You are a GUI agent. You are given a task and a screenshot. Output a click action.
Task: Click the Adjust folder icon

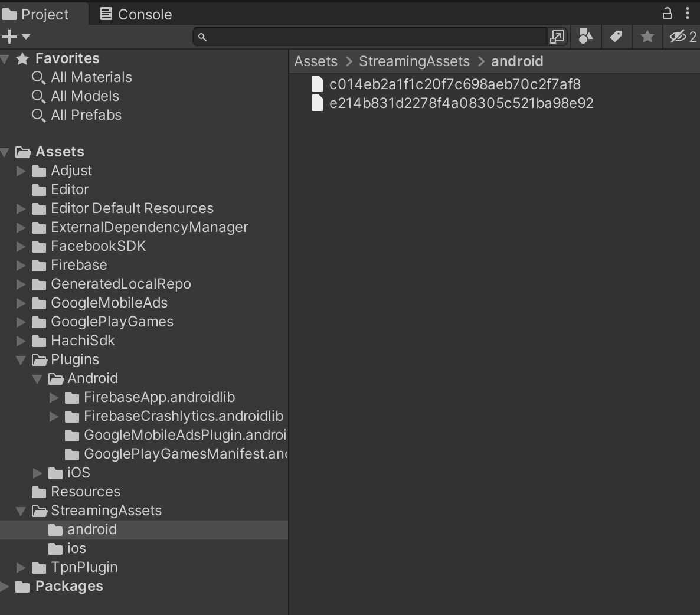pos(39,171)
